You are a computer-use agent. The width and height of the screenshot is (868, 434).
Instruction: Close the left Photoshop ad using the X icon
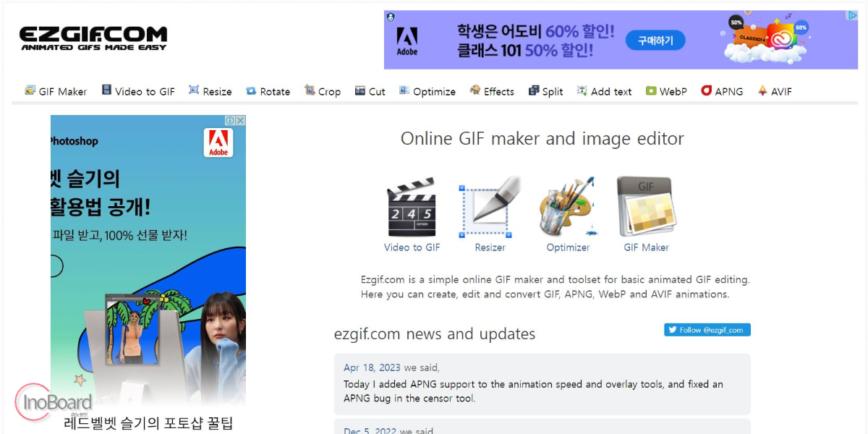tap(241, 121)
